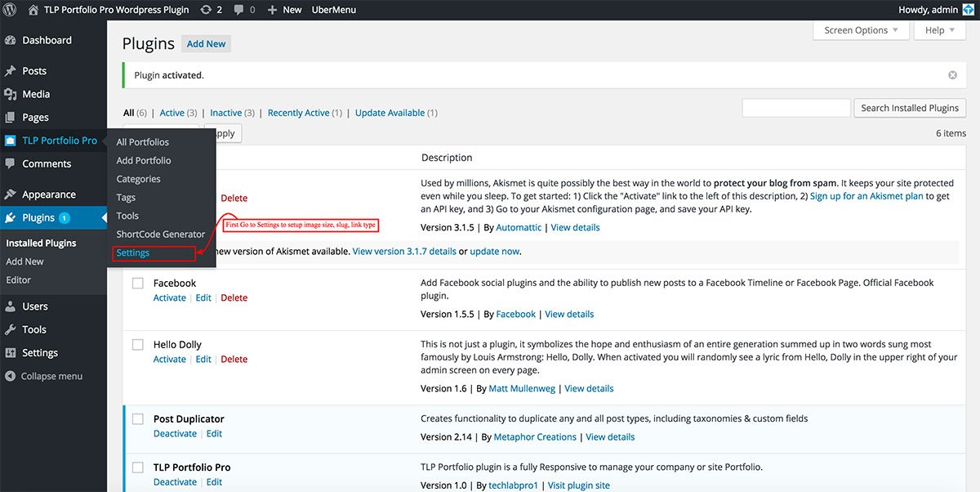Click the Plugins plug icon
Screen dimensions: 980x492
[11, 217]
